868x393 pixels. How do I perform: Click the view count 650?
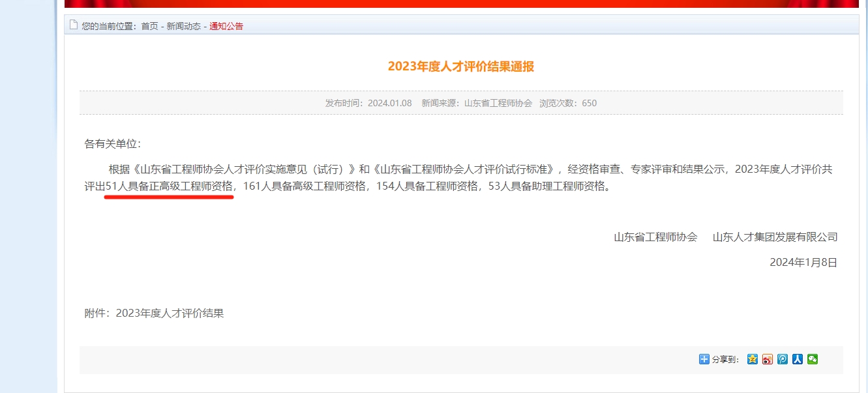coord(589,103)
